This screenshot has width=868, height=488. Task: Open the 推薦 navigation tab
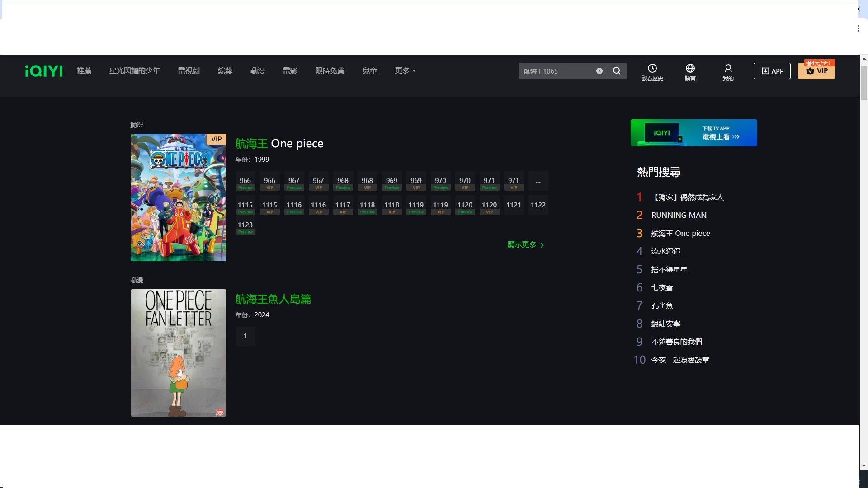click(84, 71)
